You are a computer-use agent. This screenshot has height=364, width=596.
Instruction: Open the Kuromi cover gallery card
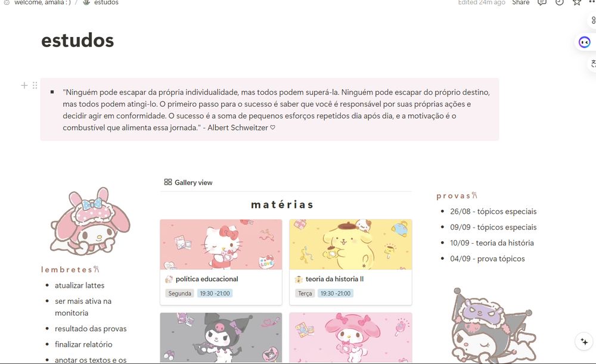[221, 337]
